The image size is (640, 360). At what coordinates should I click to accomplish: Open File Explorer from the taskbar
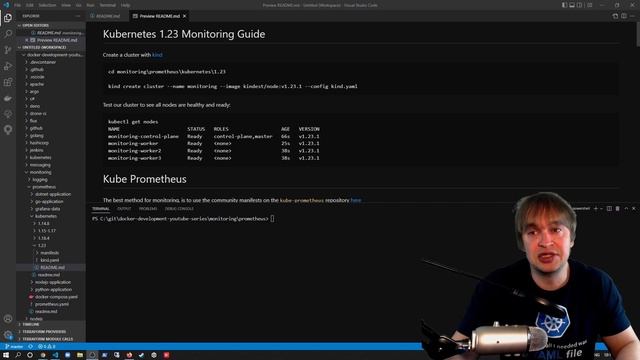tap(80, 355)
